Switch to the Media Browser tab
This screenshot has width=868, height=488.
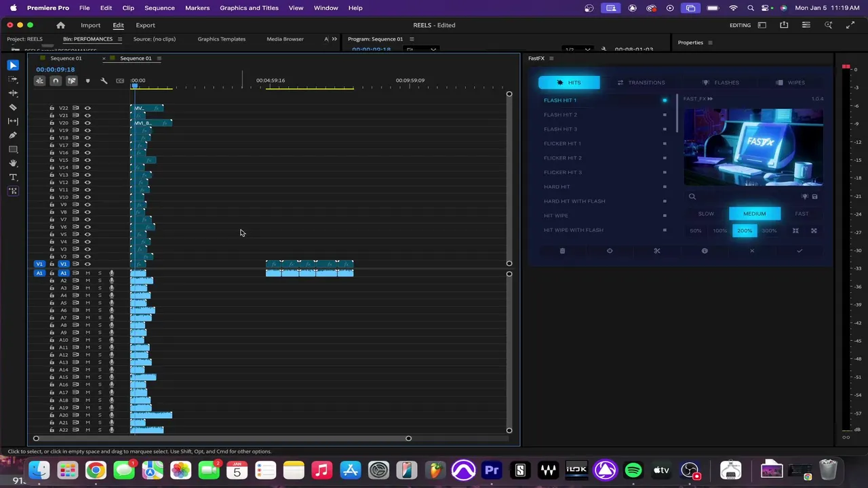(285, 39)
